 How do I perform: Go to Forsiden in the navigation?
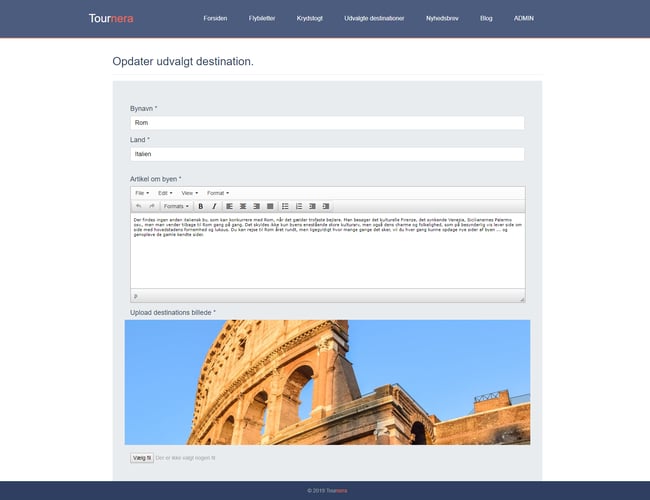coord(215,18)
